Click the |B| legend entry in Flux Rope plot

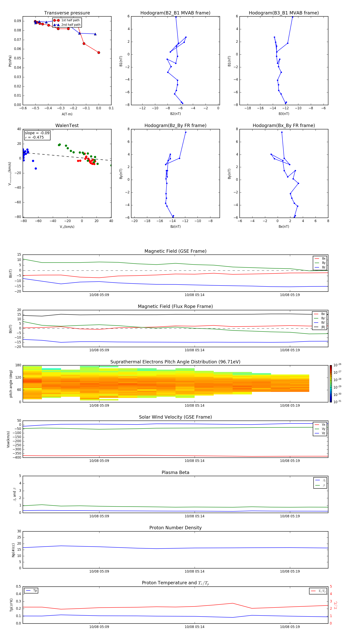[320, 327]
